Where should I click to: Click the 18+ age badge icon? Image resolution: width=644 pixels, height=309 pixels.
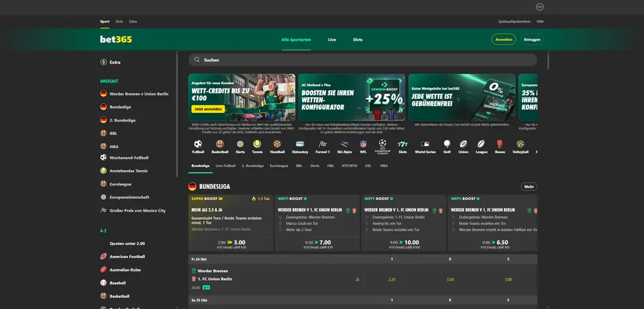coord(539,7)
